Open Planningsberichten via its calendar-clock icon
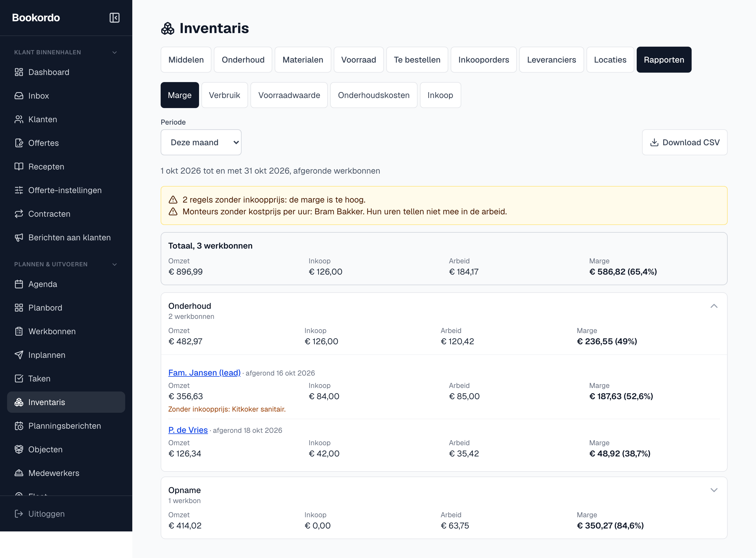The height and width of the screenshot is (558, 756). click(19, 426)
